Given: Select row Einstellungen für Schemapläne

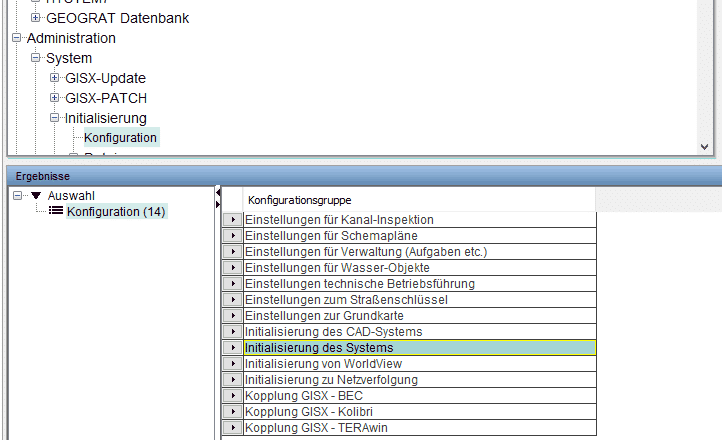Looking at the screenshot, I should (419, 236).
